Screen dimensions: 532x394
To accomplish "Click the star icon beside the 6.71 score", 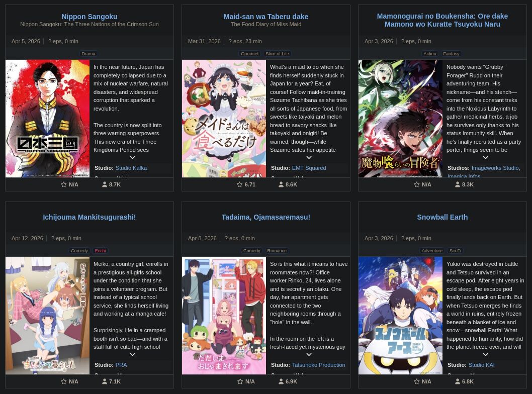I will point(239,184).
